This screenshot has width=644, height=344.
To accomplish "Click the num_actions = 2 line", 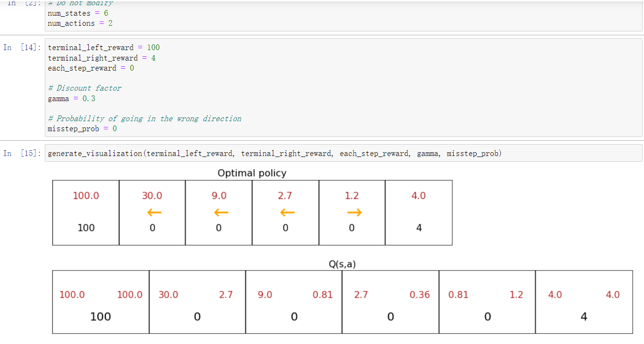I will coord(80,23).
